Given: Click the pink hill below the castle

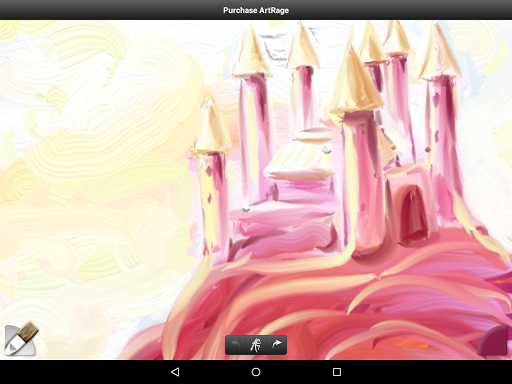Looking at the screenshot, I should tap(333, 300).
